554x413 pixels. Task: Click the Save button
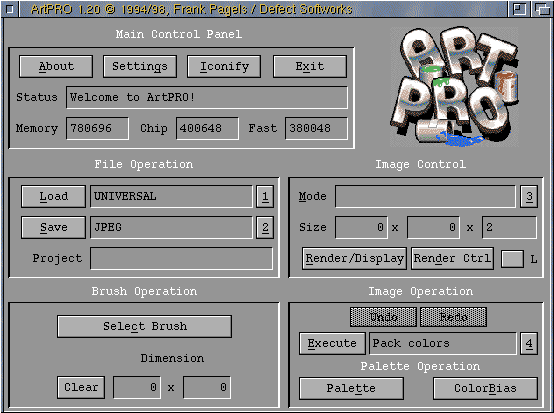(x=53, y=228)
